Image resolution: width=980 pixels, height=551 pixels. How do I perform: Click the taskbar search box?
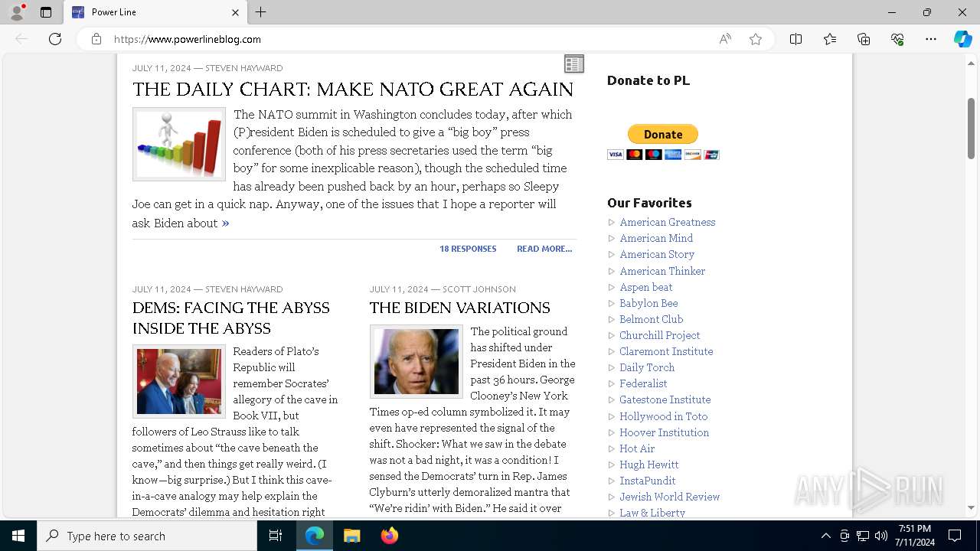(147, 536)
